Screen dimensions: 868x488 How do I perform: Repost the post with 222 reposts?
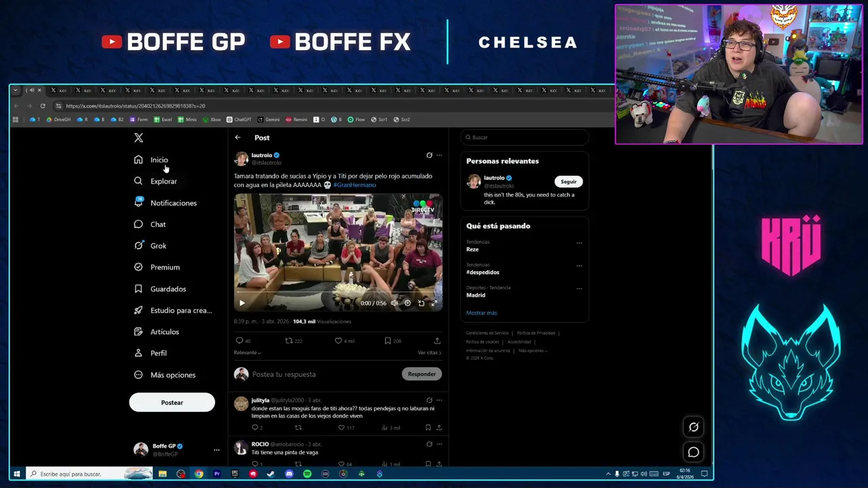tap(294, 341)
